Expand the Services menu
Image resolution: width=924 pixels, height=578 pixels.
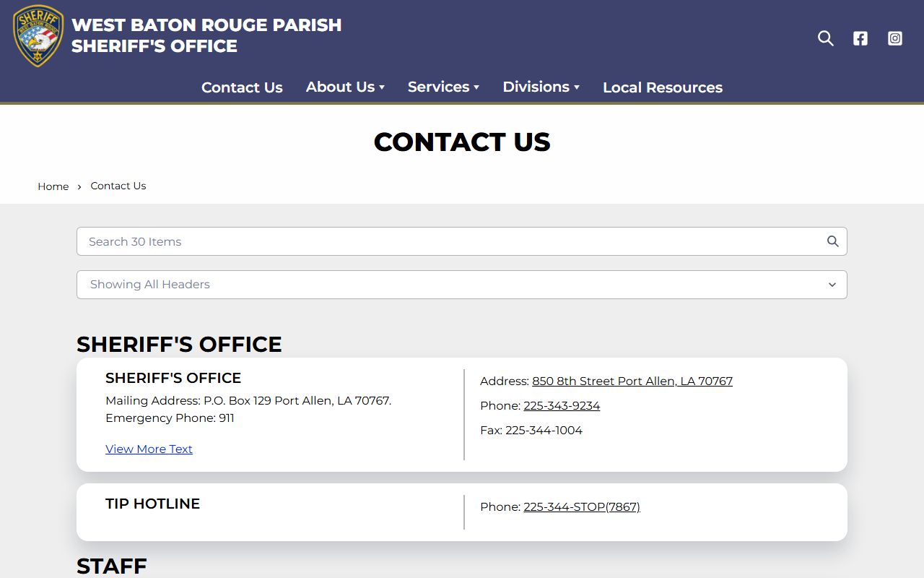pos(443,87)
